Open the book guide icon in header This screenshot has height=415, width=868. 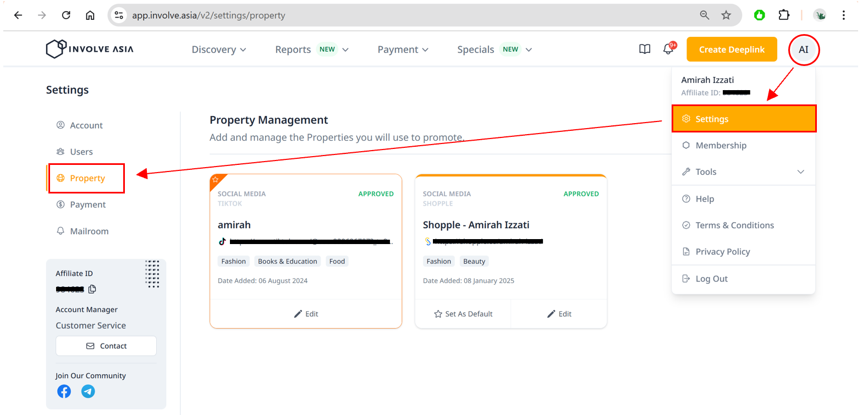[645, 49]
